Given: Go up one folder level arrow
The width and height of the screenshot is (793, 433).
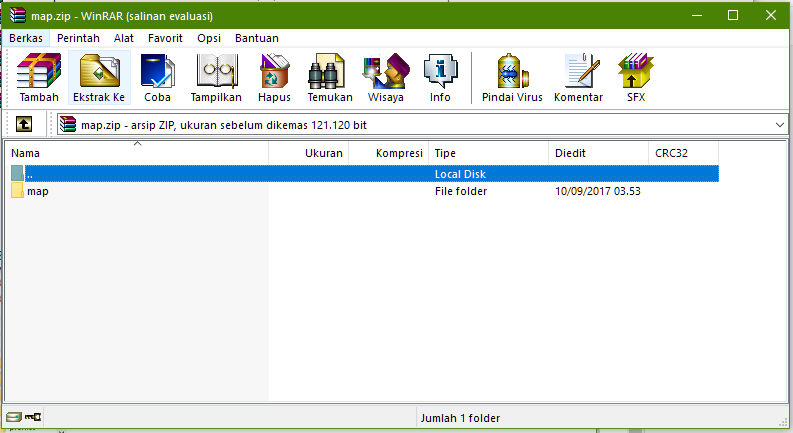Looking at the screenshot, I should click(24, 124).
